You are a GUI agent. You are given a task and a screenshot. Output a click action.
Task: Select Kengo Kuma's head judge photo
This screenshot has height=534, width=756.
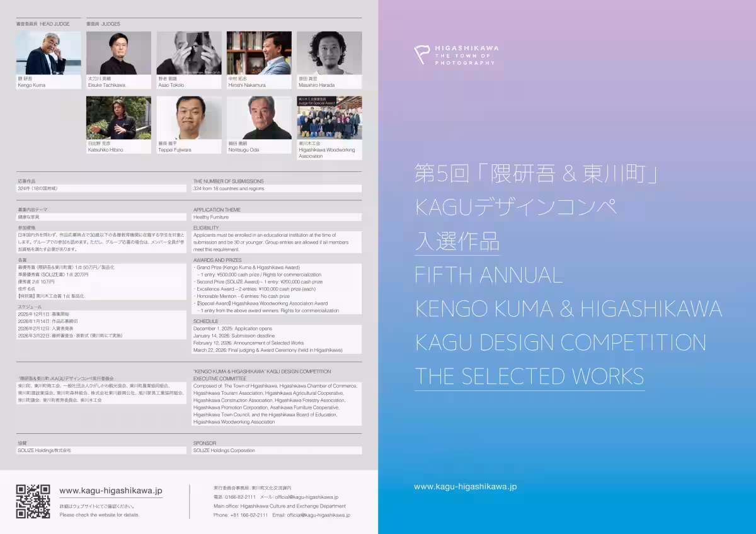click(49, 53)
